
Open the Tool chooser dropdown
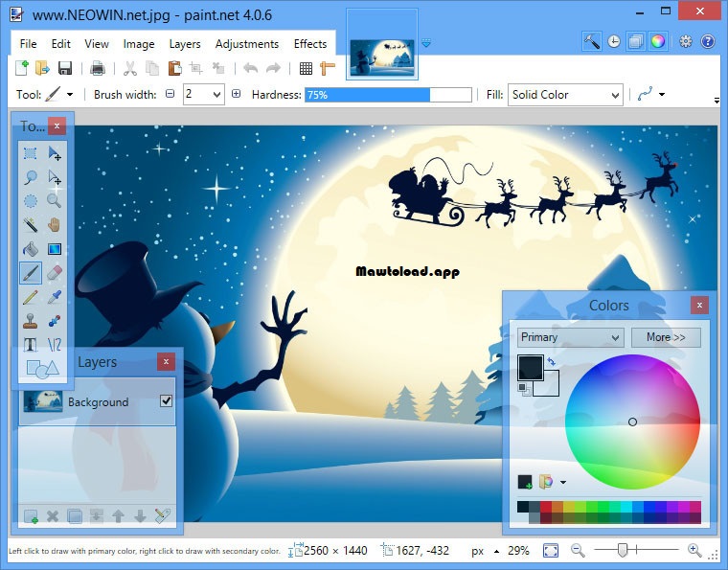coord(70,95)
